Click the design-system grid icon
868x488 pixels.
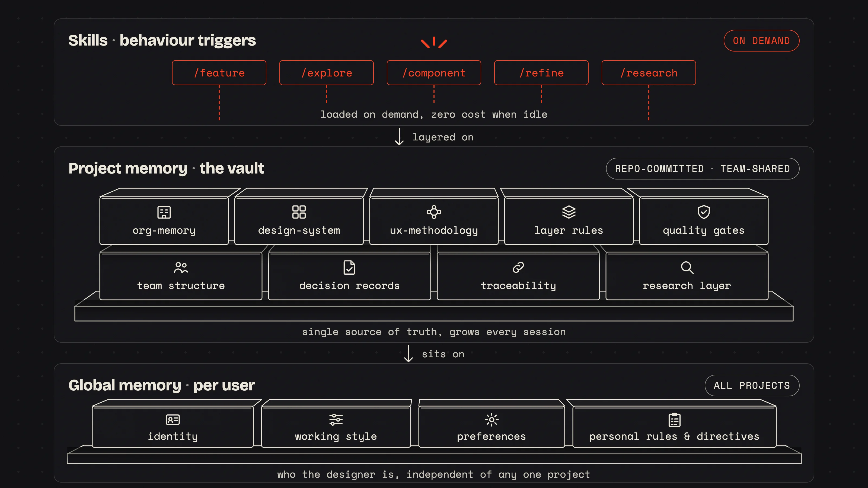[x=299, y=212]
